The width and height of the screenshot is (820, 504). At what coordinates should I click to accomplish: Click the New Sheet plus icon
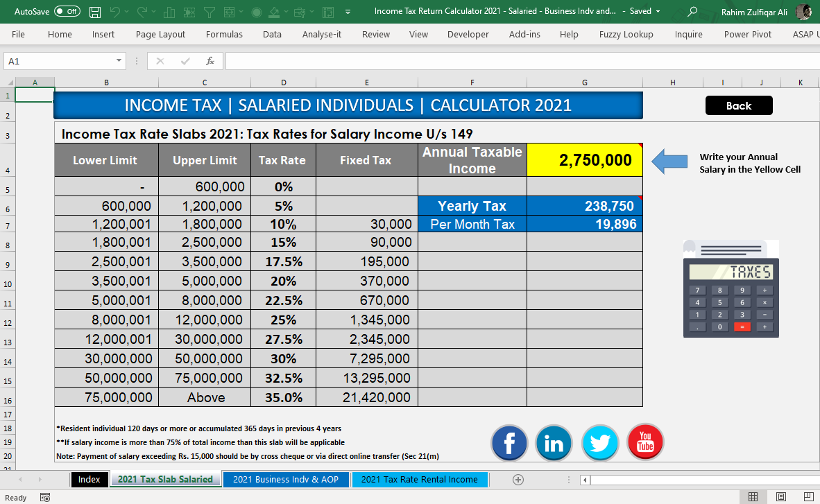[x=518, y=480]
